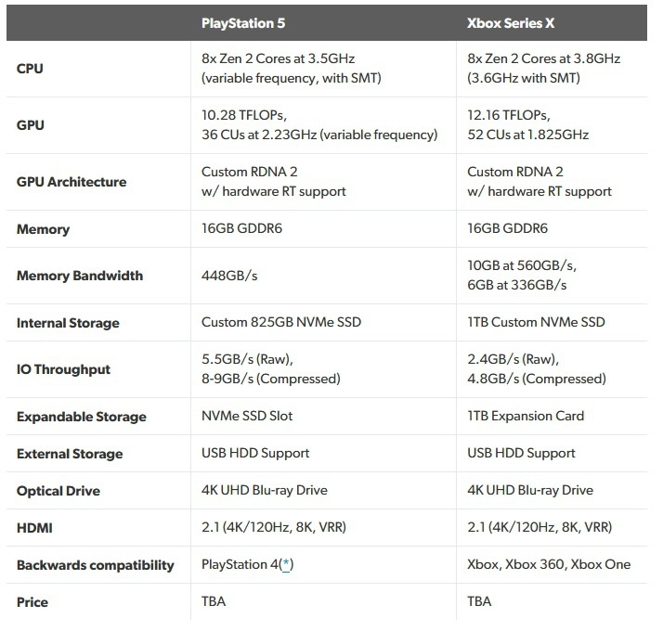
Task: Click the "Custom 825GB NVMe SSD" cell
Action: pyautogui.click(x=280, y=322)
